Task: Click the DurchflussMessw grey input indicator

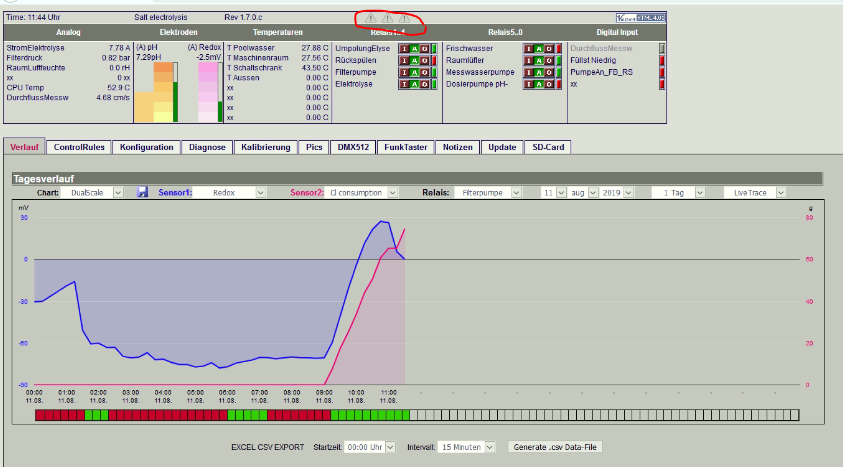Action: (662, 48)
